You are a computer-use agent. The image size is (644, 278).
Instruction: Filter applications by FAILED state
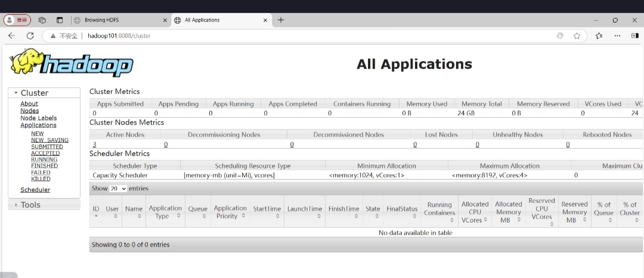pos(41,173)
